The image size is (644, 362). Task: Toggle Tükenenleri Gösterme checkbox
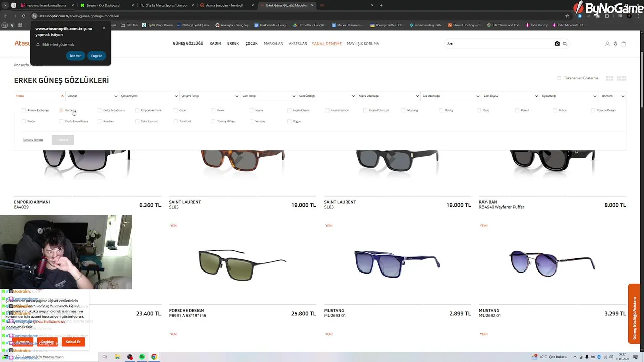click(x=559, y=78)
